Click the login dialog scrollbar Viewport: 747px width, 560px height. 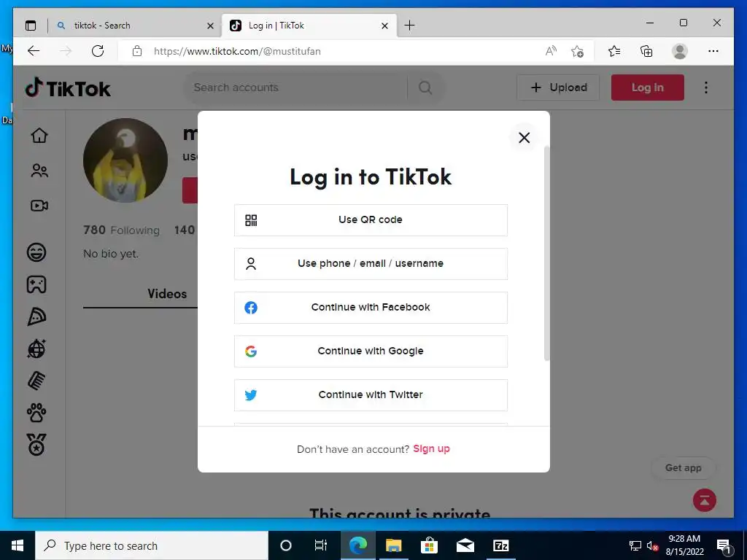point(546,253)
